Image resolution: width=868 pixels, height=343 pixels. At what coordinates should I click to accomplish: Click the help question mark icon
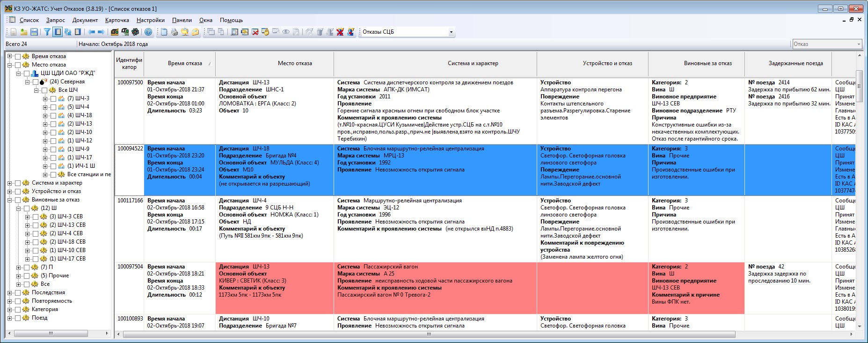pyautogui.click(x=148, y=32)
